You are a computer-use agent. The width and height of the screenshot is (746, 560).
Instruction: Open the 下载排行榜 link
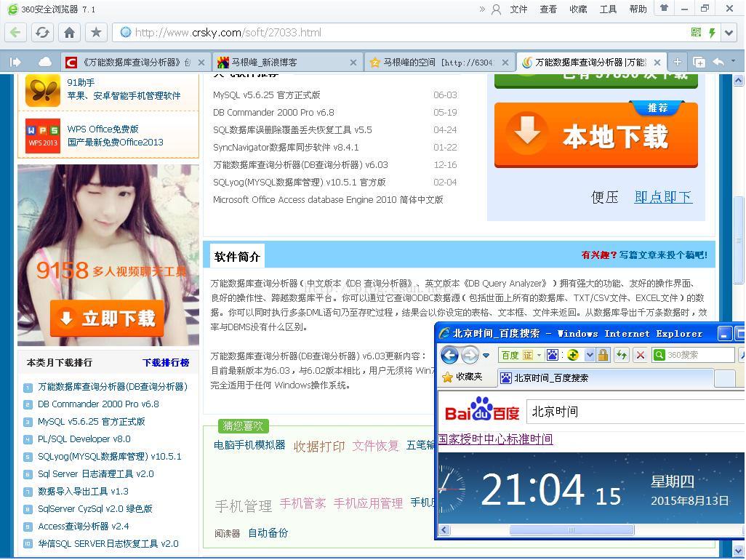coord(166,363)
